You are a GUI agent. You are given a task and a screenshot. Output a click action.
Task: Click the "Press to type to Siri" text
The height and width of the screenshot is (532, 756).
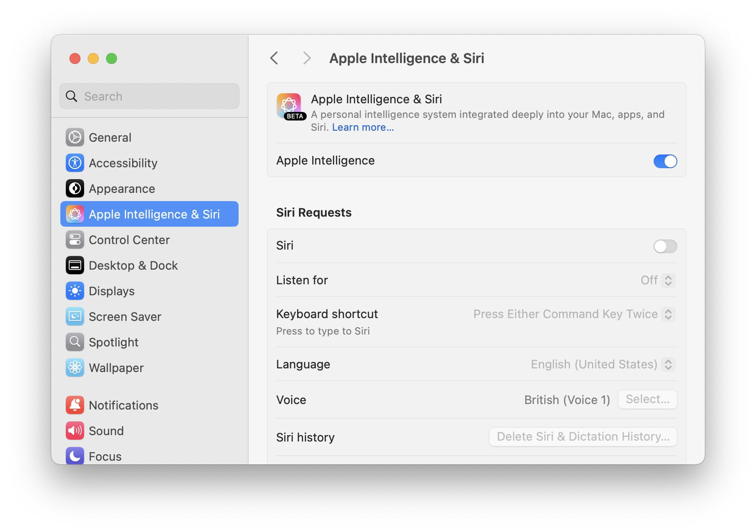click(x=323, y=331)
